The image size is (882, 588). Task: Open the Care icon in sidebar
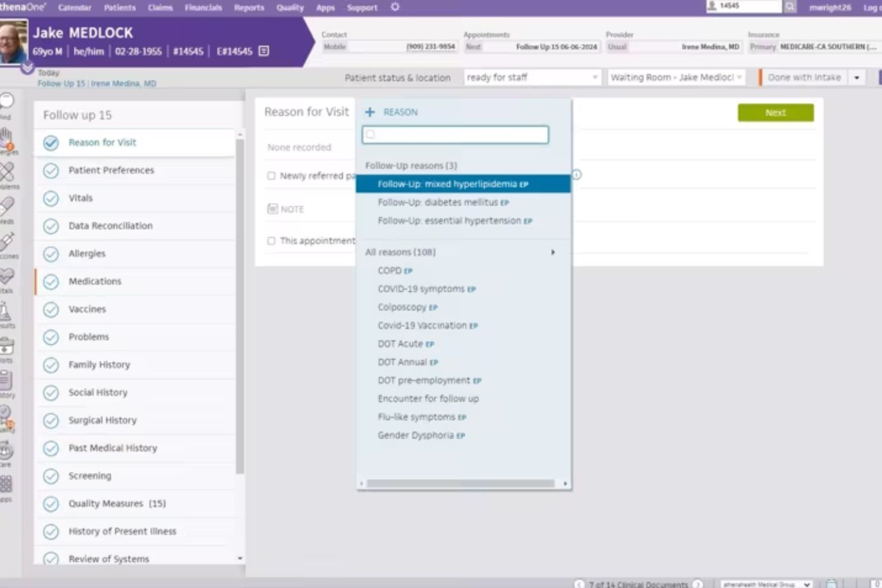click(6, 450)
